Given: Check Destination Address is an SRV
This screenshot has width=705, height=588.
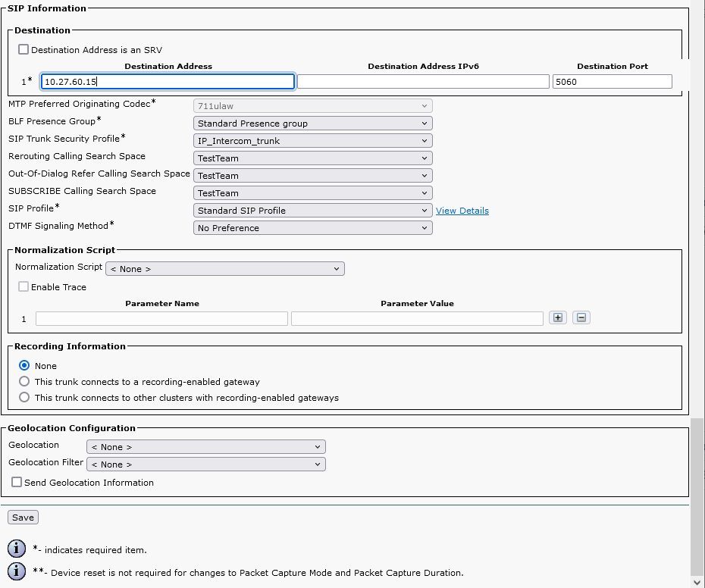Looking at the screenshot, I should click(23, 49).
